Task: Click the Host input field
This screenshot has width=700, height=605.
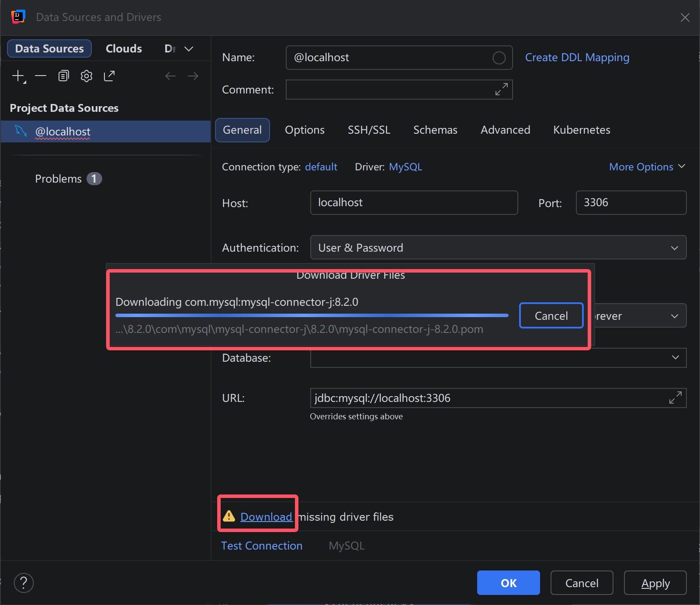Action: pos(413,203)
